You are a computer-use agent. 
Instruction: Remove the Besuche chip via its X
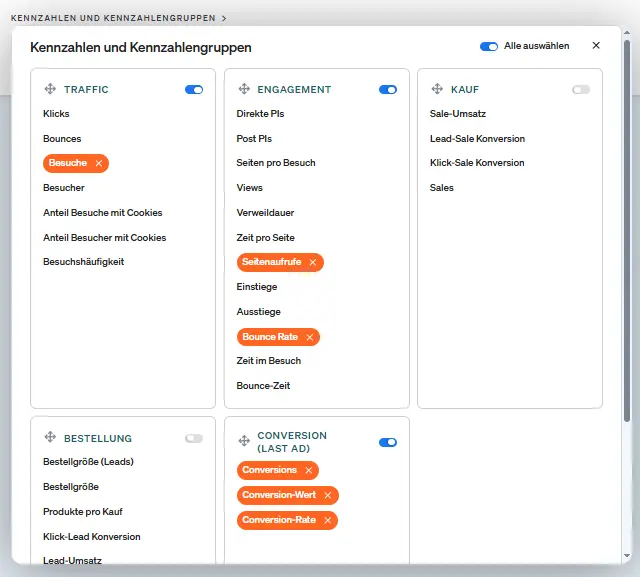(99, 163)
